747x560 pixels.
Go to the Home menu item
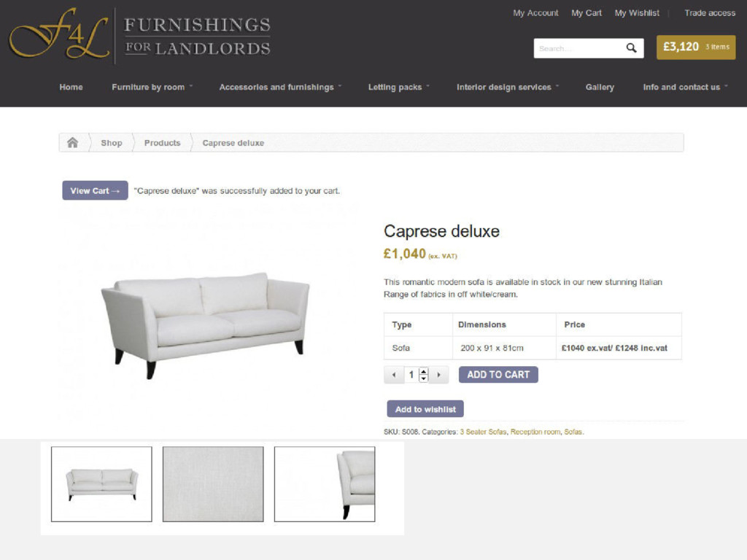pos(71,87)
